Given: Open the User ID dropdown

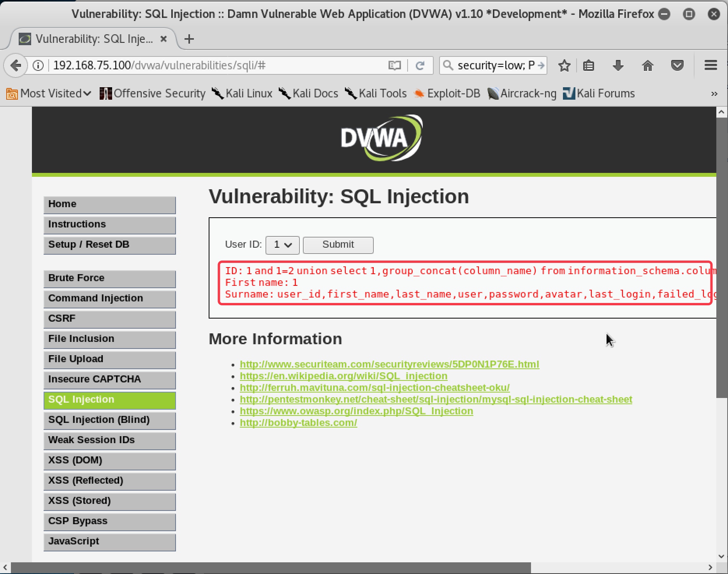Looking at the screenshot, I should coord(282,245).
